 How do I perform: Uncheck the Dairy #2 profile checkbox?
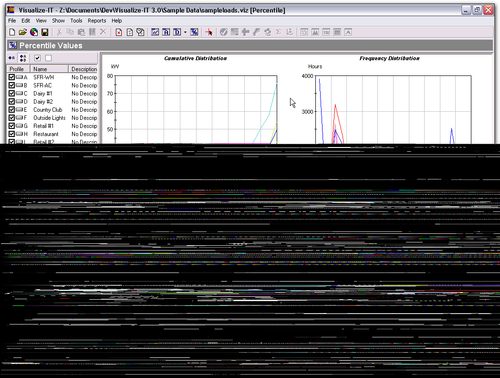(12, 101)
